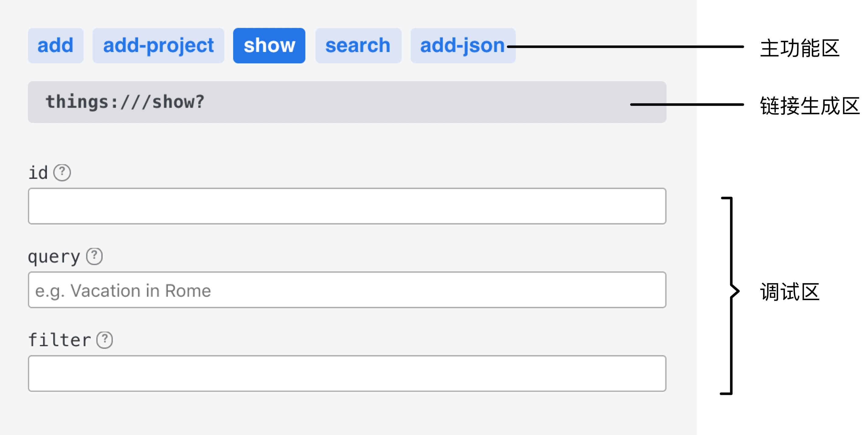Click the help icon next to id
The height and width of the screenshot is (435, 868).
62,173
